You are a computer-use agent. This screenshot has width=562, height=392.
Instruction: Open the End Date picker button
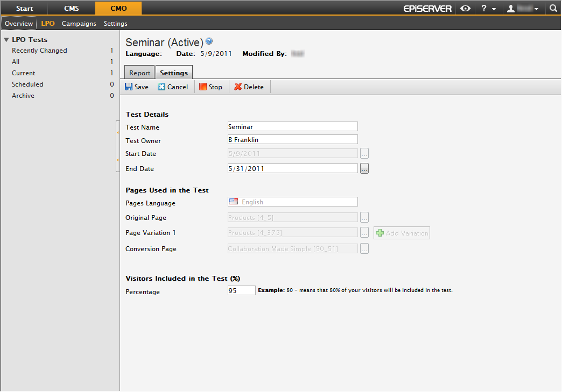tap(364, 169)
